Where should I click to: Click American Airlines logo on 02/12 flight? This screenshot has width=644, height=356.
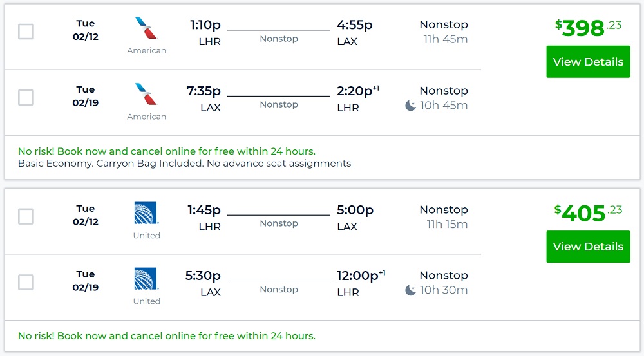tap(146, 29)
